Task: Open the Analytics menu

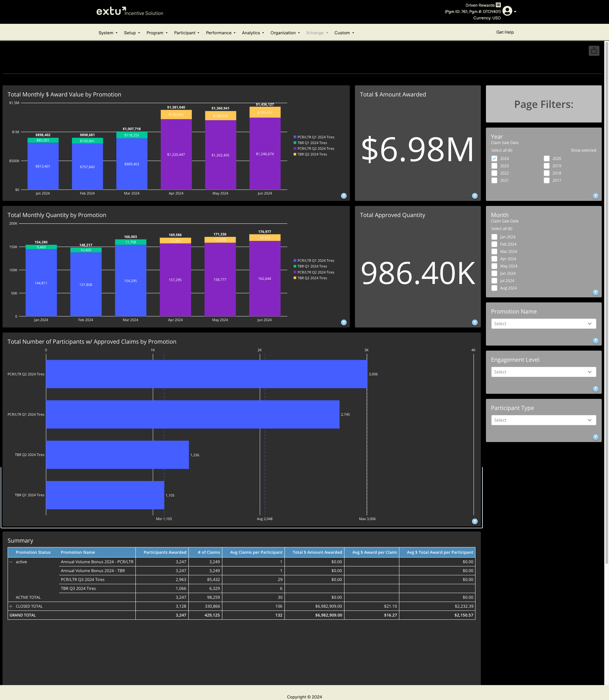Action: (253, 33)
